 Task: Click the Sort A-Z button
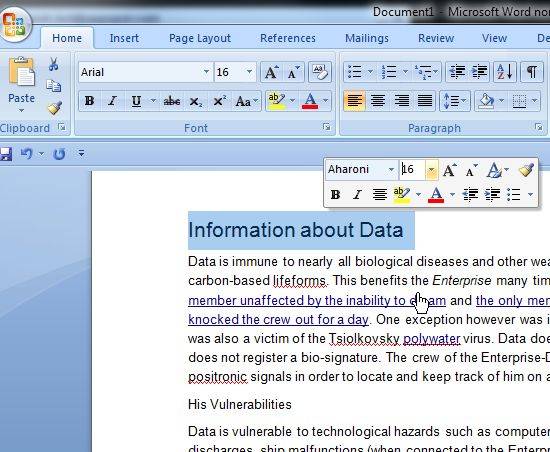505,72
